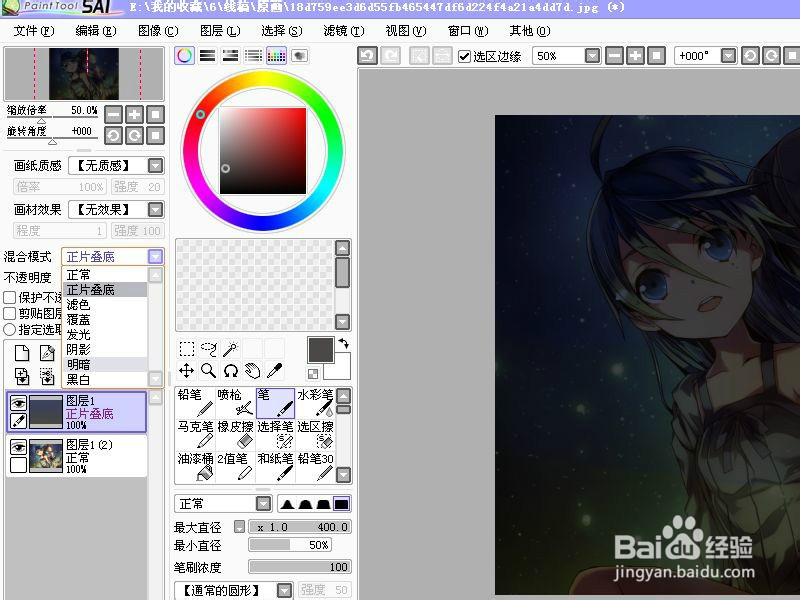
Task: Choose the 2值笔 binary pen
Action: [x=235, y=466]
